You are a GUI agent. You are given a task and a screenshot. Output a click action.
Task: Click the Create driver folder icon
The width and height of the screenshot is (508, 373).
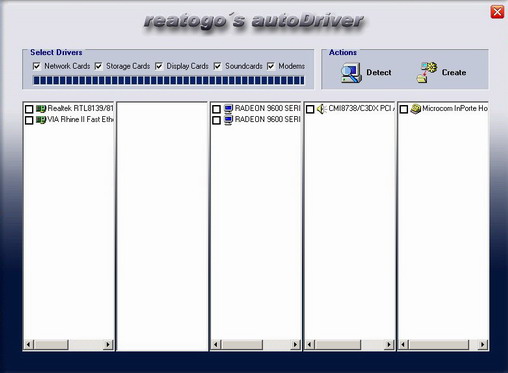click(x=427, y=72)
